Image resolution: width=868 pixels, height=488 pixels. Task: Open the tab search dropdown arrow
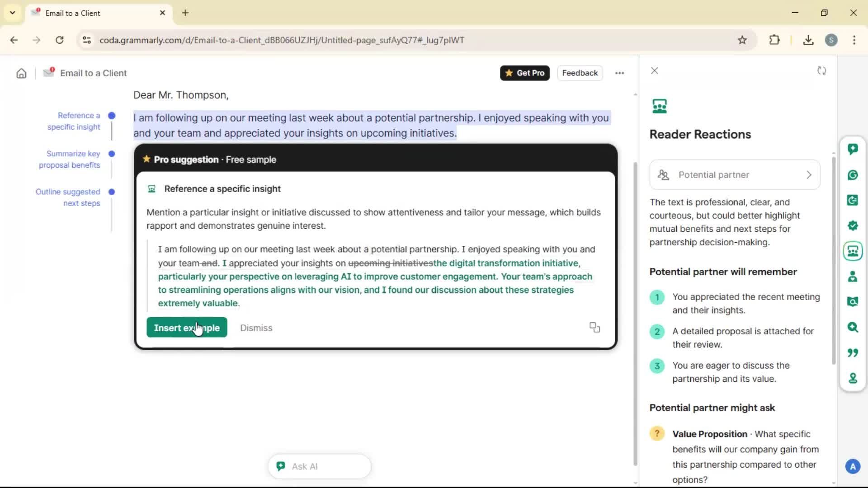point(13,13)
